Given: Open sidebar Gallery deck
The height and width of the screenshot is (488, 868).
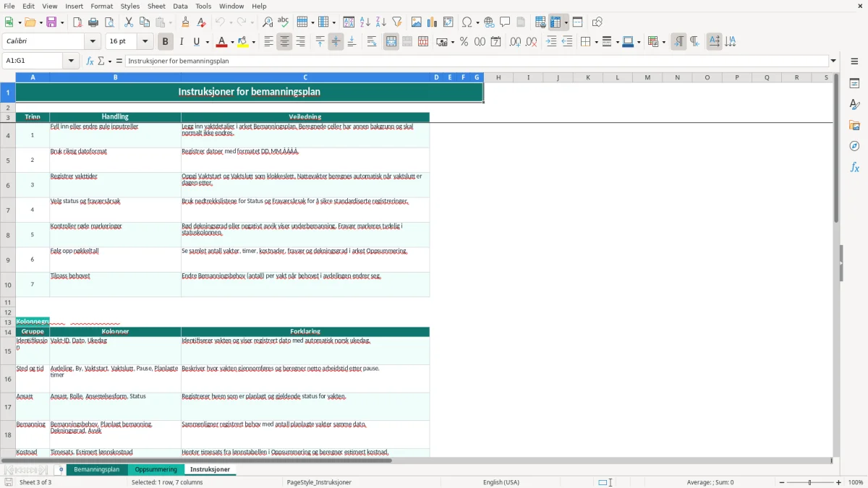Looking at the screenshot, I should pos(854,126).
